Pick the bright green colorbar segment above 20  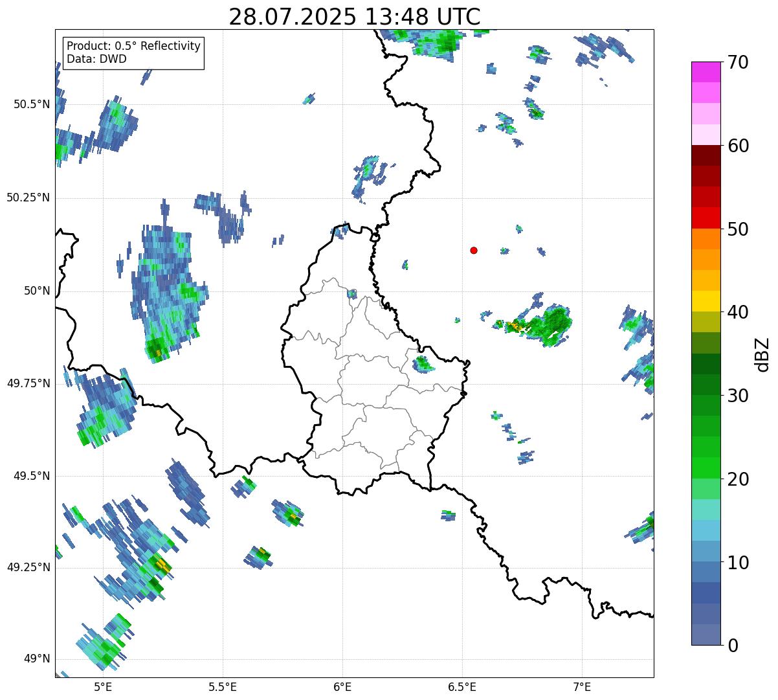click(x=706, y=468)
